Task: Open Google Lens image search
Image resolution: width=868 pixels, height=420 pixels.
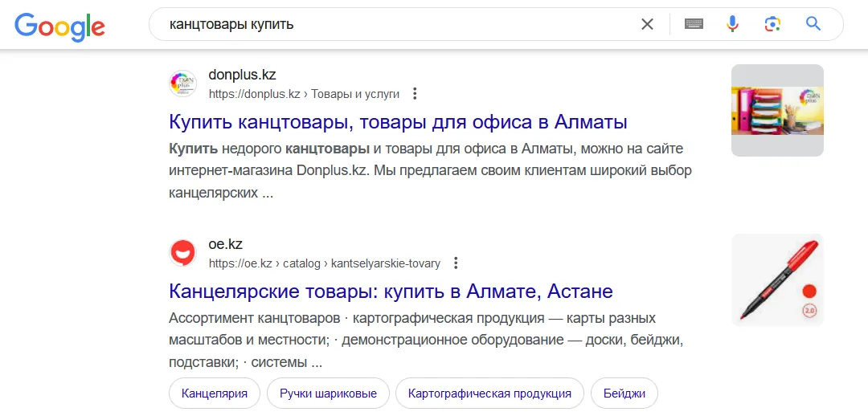Action: click(x=772, y=24)
